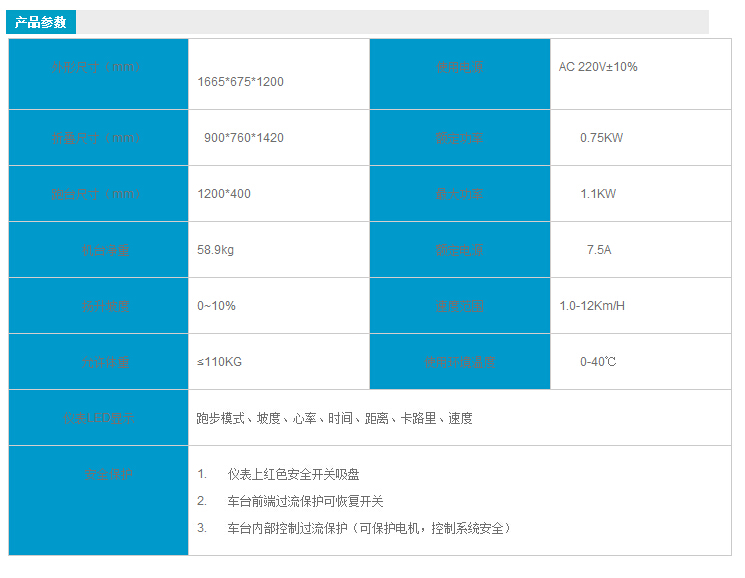Select the 最大功率 label cell
This screenshot has height=578, width=745.
click(x=460, y=194)
